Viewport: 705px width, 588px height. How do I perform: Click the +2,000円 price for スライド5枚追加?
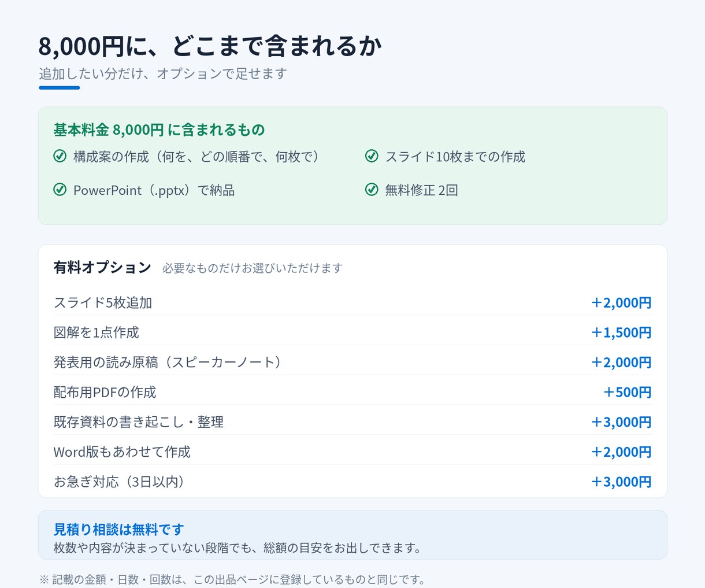tap(621, 302)
